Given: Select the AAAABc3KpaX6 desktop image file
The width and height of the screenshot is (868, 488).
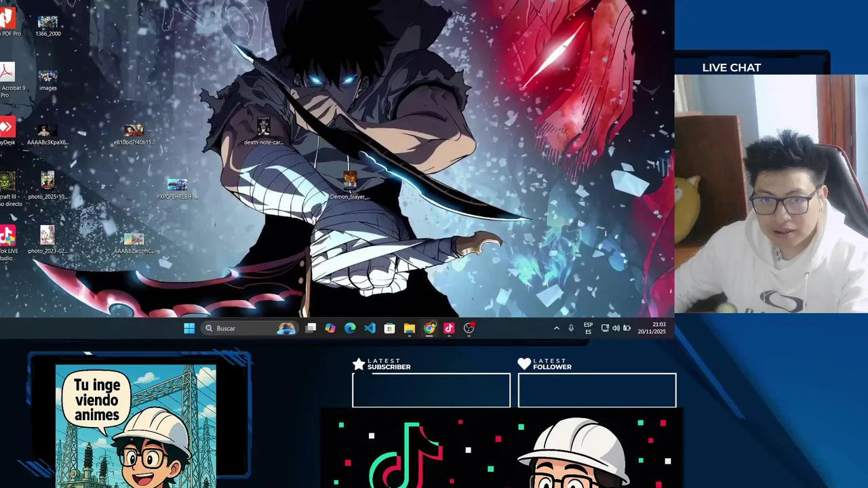Looking at the screenshot, I should tap(47, 135).
